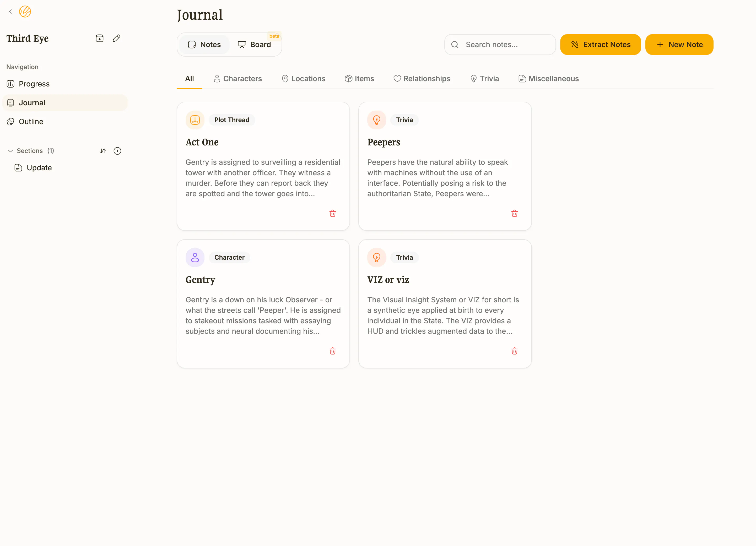Image resolution: width=756 pixels, height=546 pixels.
Task: Filter notes by Items
Action: tap(359, 79)
